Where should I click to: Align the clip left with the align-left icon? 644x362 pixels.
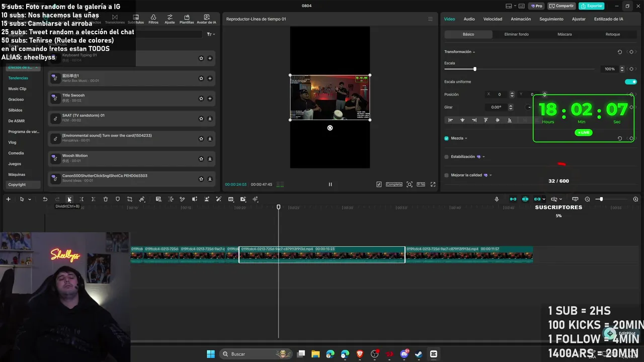(450, 120)
